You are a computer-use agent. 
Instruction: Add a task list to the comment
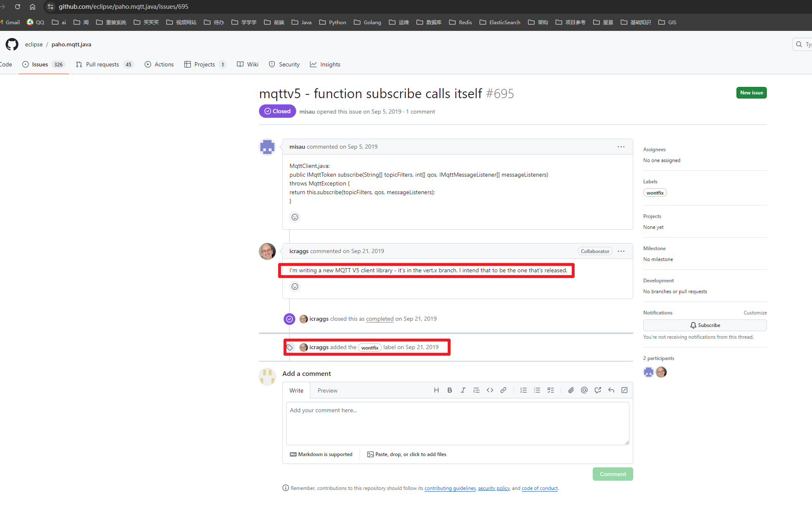point(551,390)
